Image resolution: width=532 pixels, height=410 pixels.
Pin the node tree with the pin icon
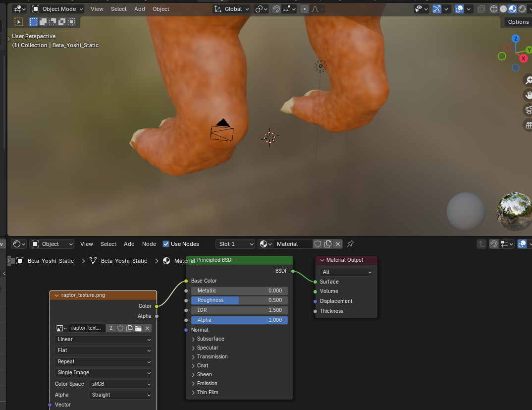[x=350, y=244]
